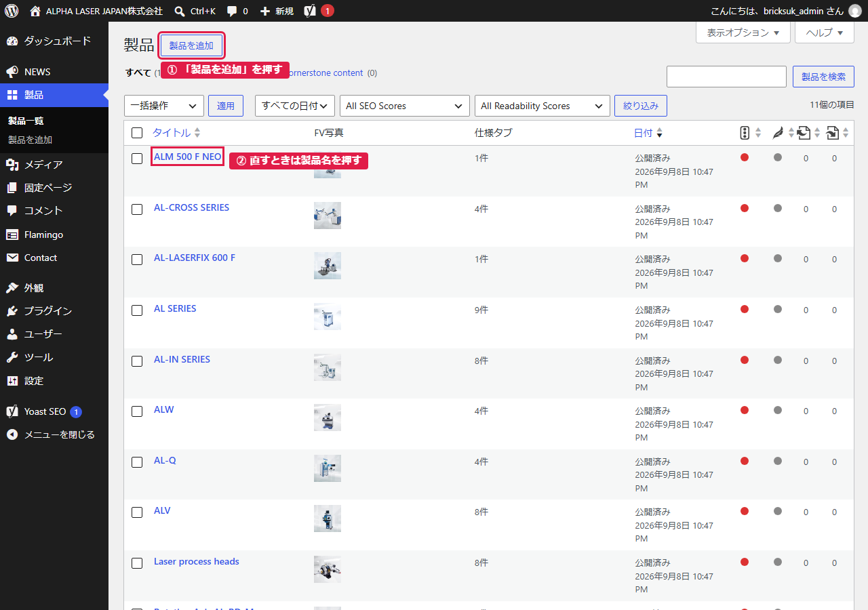Image resolution: width=868 pixels, height=610 pixels.
Task: Click the 絞り込み filter button
Action: tap(641, 106)
